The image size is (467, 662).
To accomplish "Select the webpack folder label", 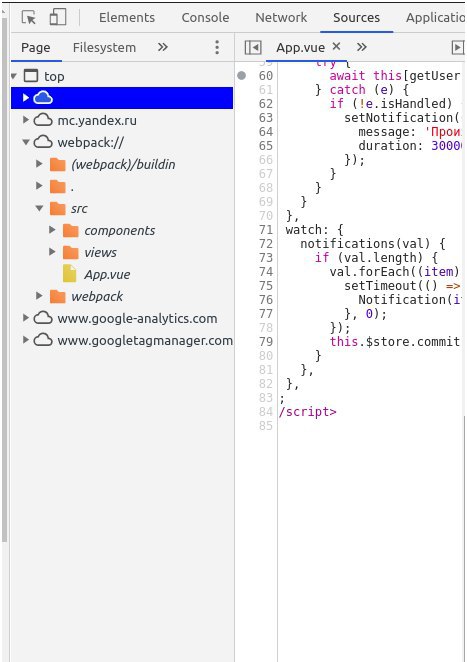I will [97, 296].
